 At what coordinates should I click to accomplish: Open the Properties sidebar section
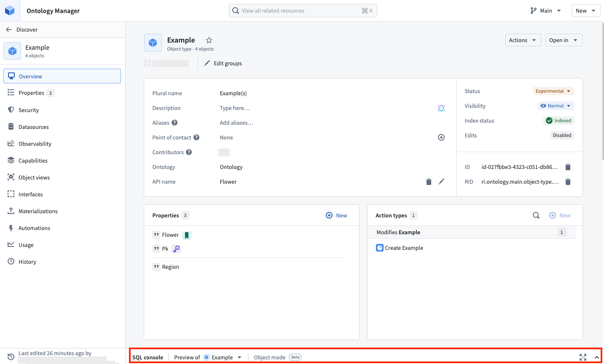(31, 93)
